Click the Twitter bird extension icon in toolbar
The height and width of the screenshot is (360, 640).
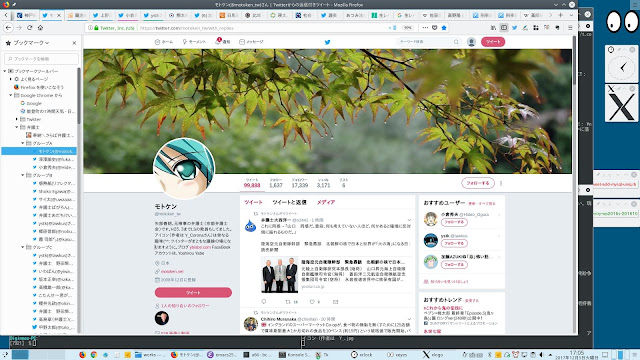(x=514, y=28)
